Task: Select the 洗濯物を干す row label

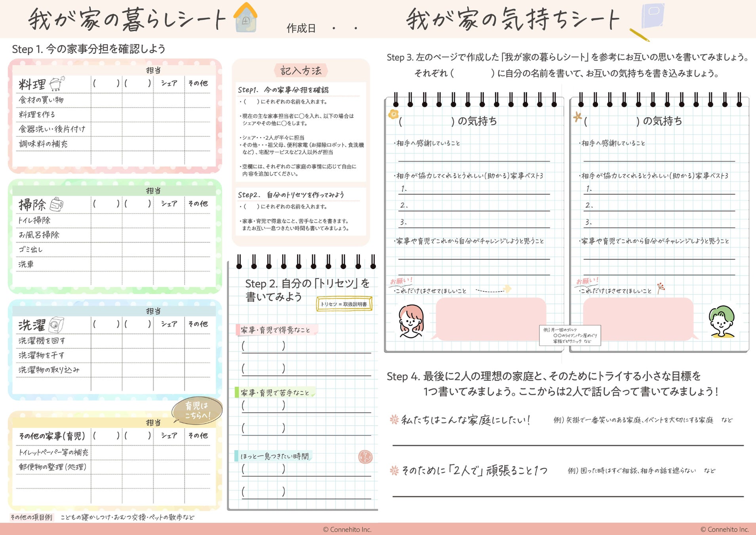Action: click(41, 355)
